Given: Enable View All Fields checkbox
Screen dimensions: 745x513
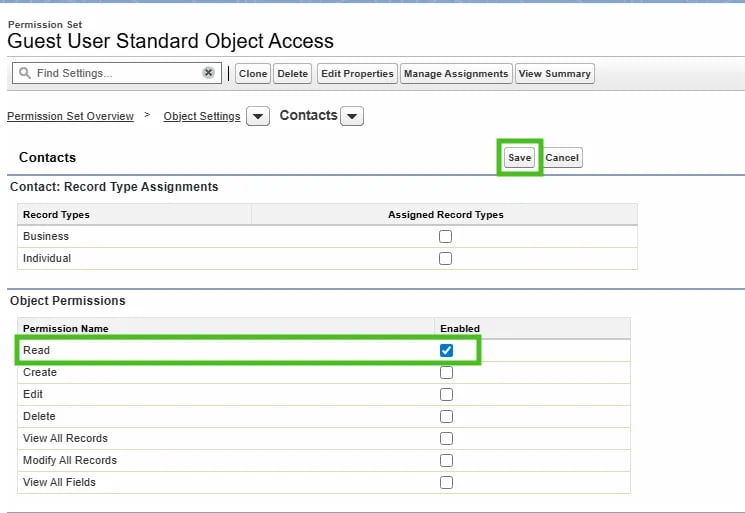Looking at the screenshot, I should pyautogui.click(x=446, y=483).
